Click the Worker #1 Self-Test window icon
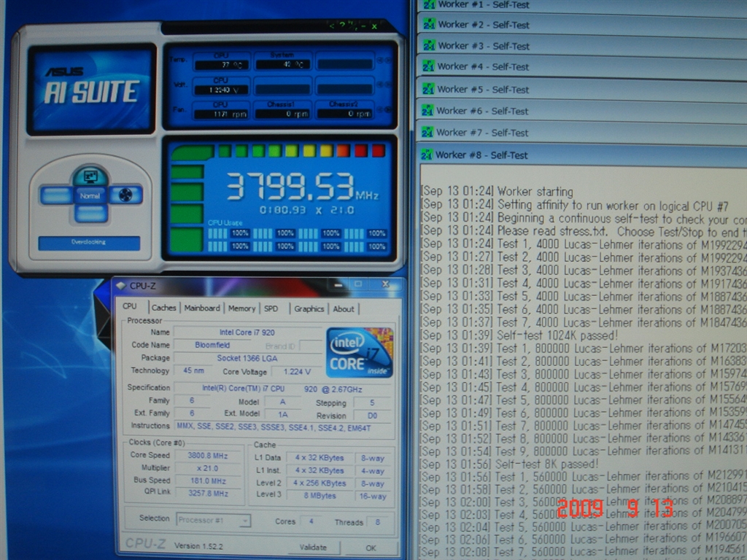The image size is (747, 560). click(x=429, y=4)
